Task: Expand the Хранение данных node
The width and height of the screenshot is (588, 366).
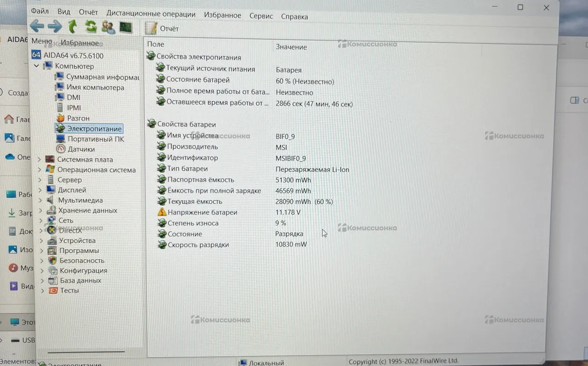Action: [x=41, y=210]
